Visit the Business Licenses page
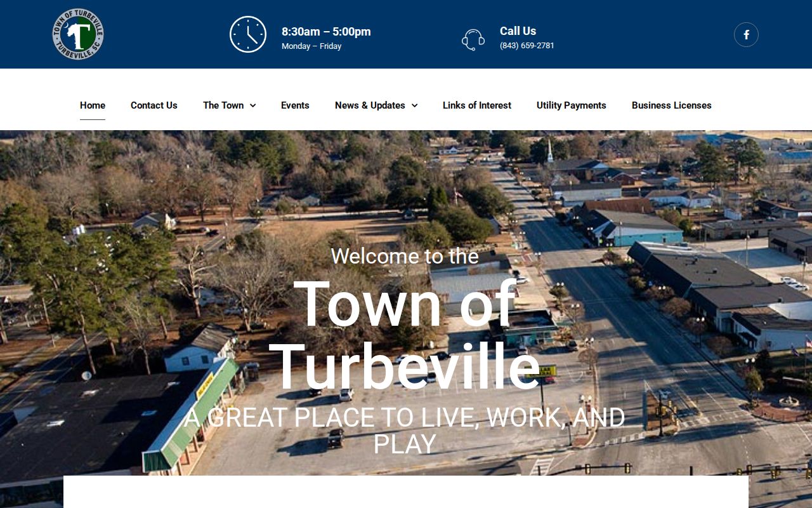Screen dimensions: 812x508 [x=672, y=105]
